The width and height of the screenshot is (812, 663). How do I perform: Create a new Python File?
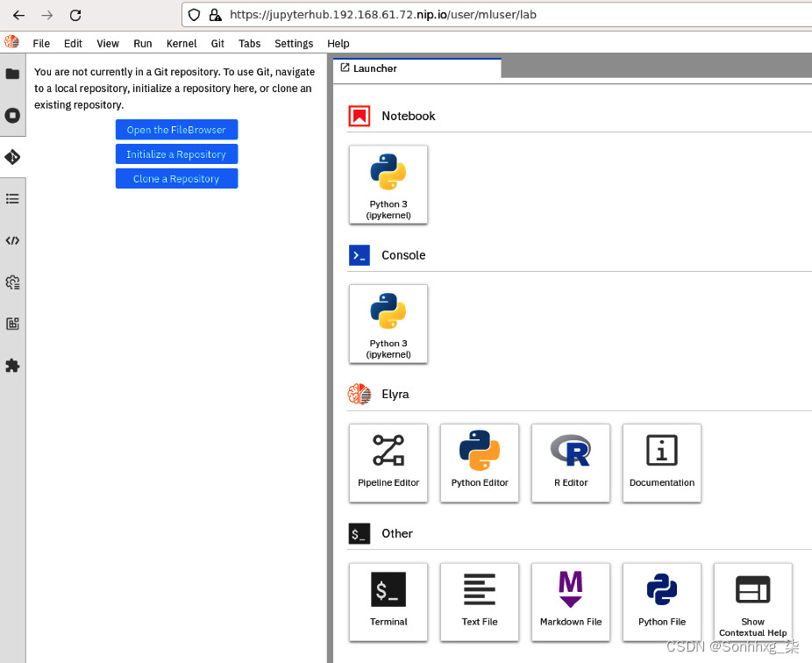point(662,602)
